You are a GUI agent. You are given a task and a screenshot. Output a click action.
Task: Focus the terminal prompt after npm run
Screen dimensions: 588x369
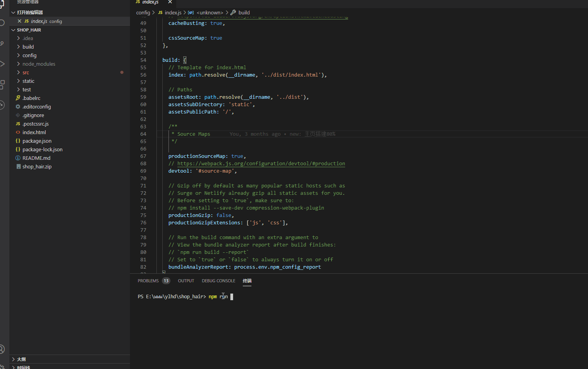click(232, 297)
